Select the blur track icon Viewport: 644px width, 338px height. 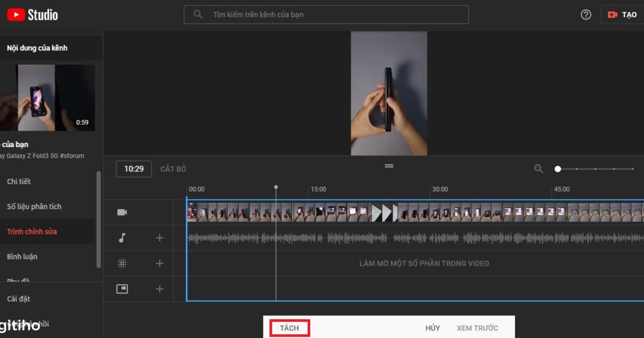coord(122,263)
